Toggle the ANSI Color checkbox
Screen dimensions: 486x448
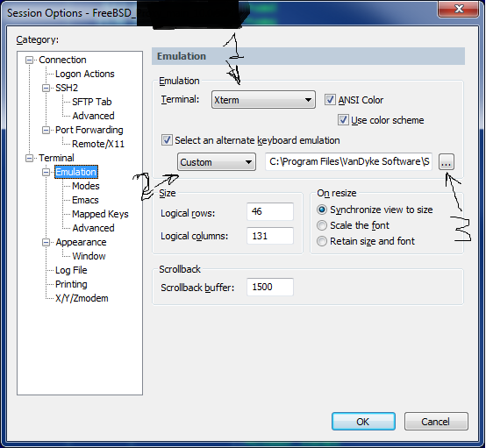click(x=330, y=100)
